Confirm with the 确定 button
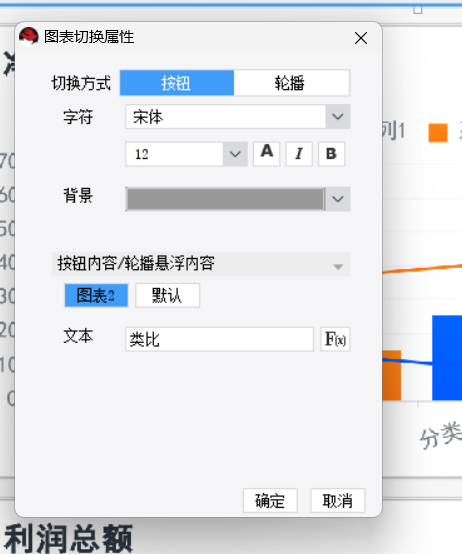 [270, 500]
